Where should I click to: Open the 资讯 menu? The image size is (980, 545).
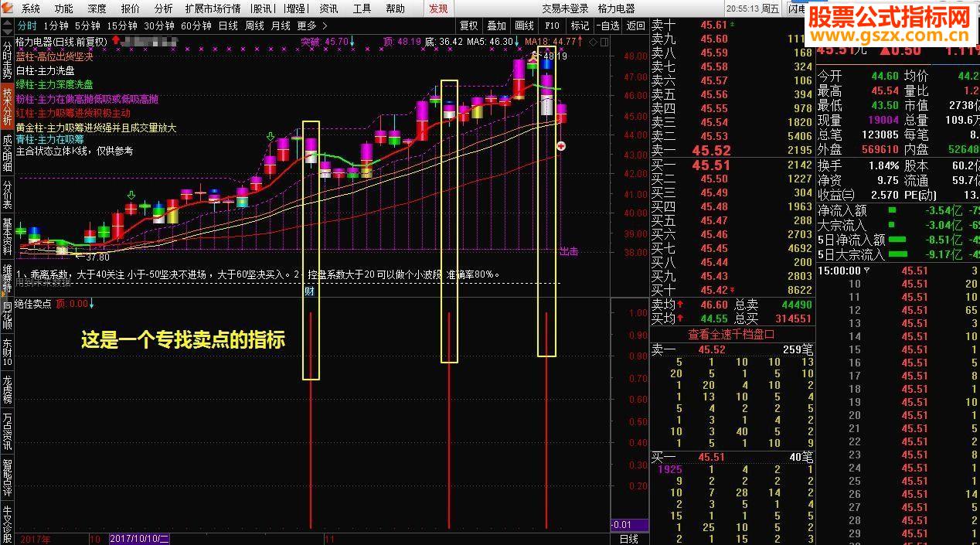click(x=329, y=9)
